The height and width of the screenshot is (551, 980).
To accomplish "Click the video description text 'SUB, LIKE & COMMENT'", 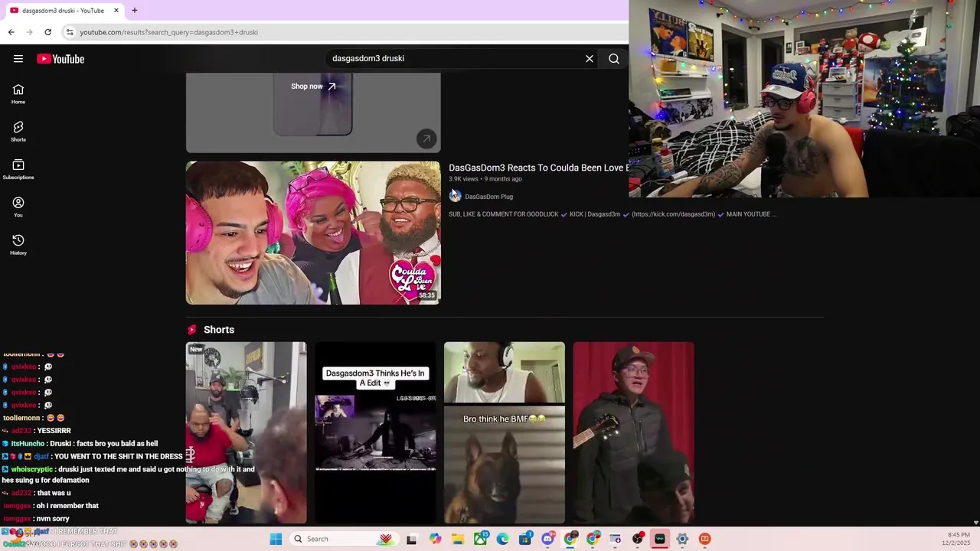I will click(x=612, y=214).
